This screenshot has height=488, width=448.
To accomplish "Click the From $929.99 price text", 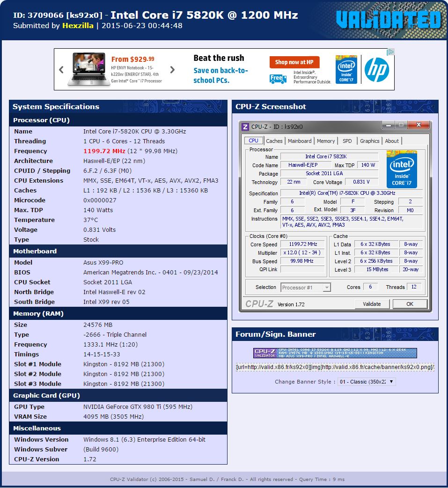I will (133, 59).
